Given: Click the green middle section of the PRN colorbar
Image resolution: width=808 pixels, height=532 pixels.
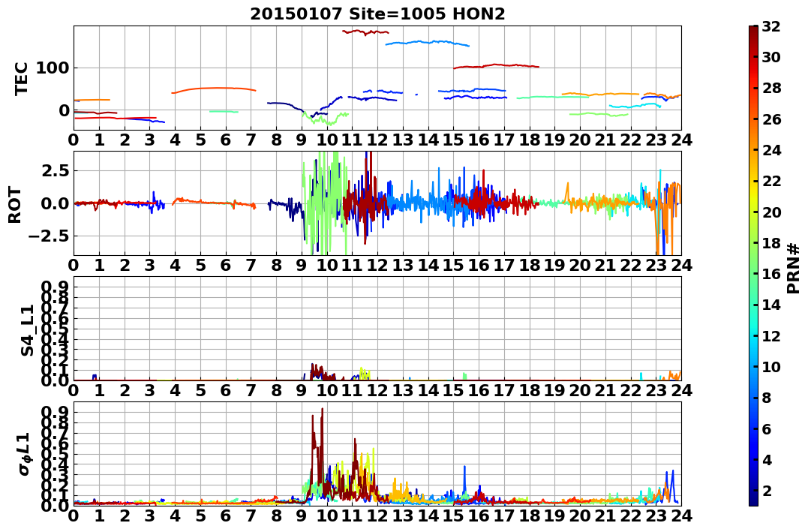Looking at the screenshot, I should pos(753,266).
